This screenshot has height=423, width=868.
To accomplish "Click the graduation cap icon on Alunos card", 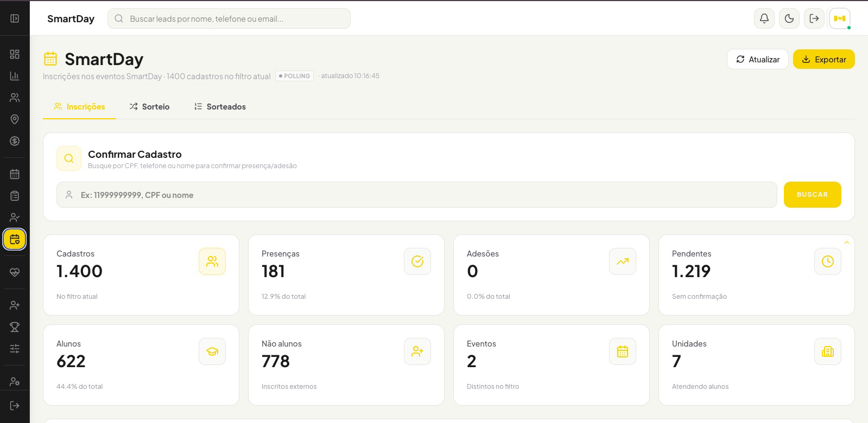I will [212, 351].
